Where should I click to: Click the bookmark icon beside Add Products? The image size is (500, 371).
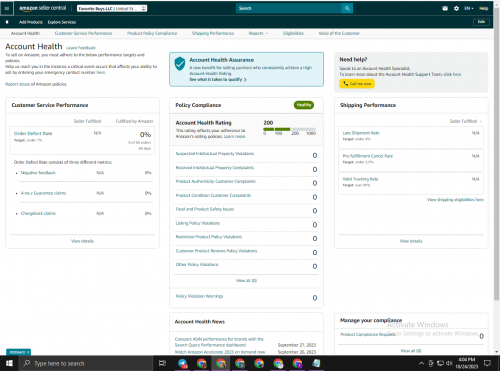tap(7, 22)
